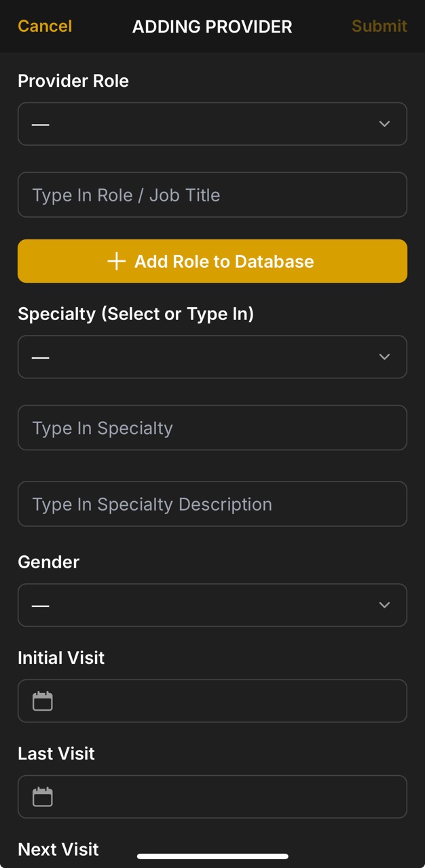Click the chevron on the Provider Role selector

pyautogui.click(x=384, y=124)
